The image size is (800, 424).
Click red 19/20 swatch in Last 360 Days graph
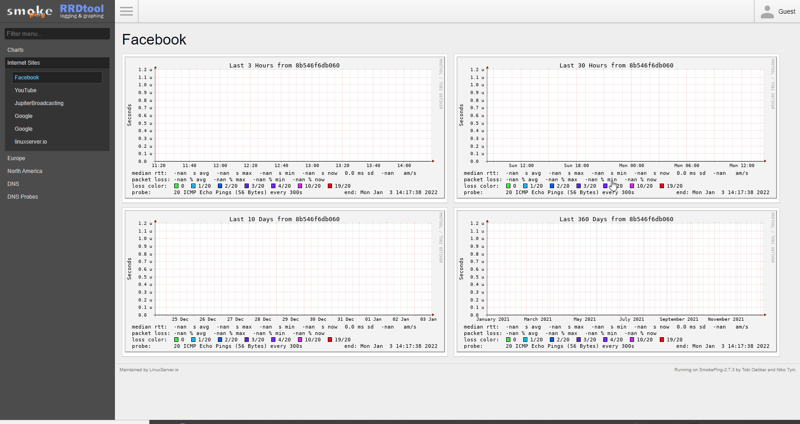tap(662, 340)
